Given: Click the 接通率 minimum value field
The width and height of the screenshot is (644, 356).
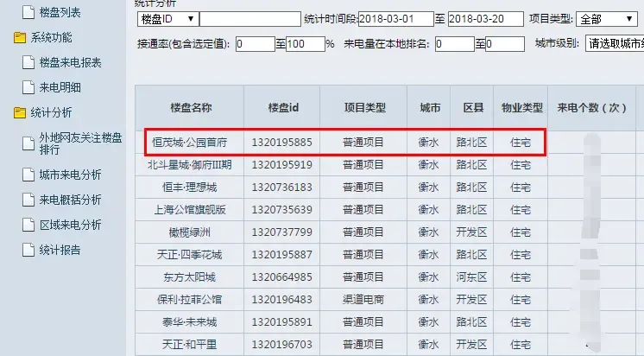Looking at the screenshot, I should pos(254,43).
